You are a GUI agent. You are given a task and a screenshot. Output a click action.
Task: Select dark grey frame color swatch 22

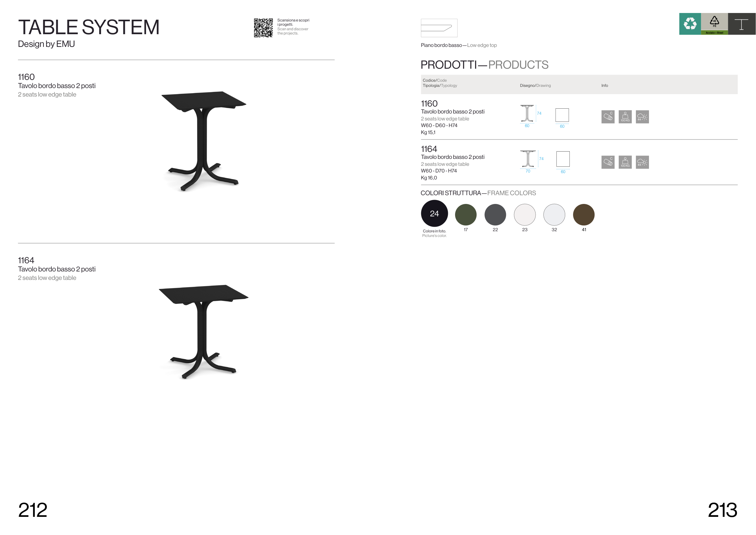tap(495, 215)
